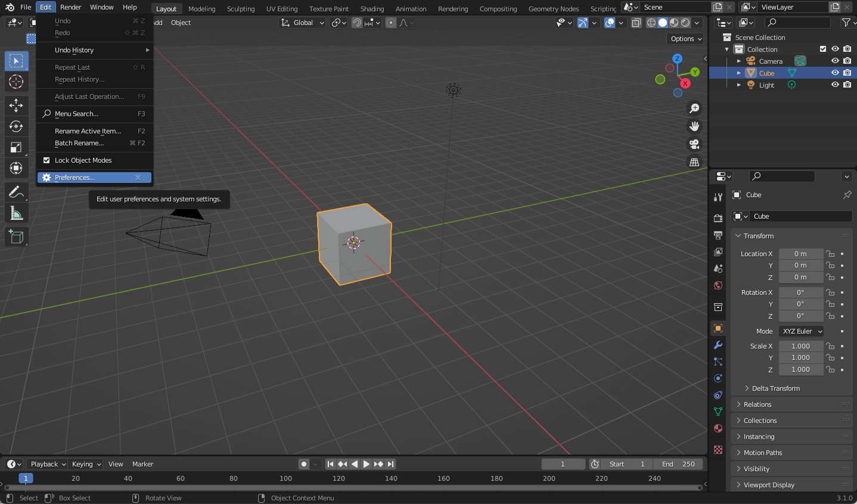Open the Material Properties tab
Screen dimensions: 857x504
coord(718,428)
